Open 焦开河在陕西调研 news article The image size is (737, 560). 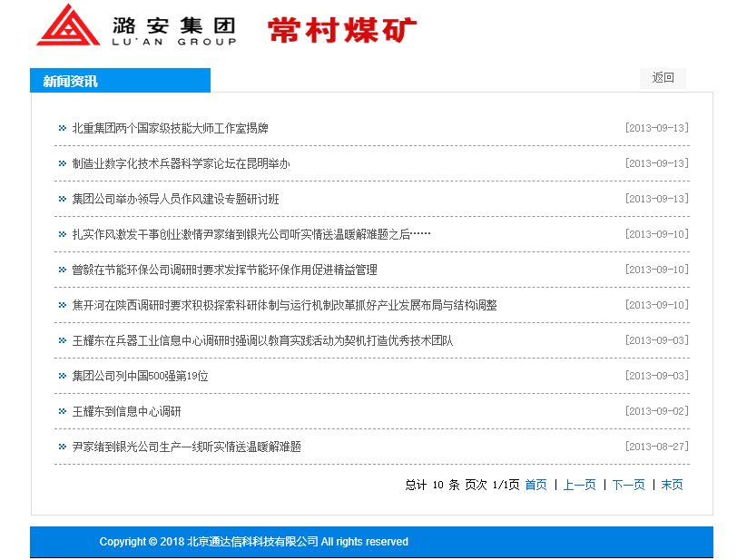coord(284,305)
